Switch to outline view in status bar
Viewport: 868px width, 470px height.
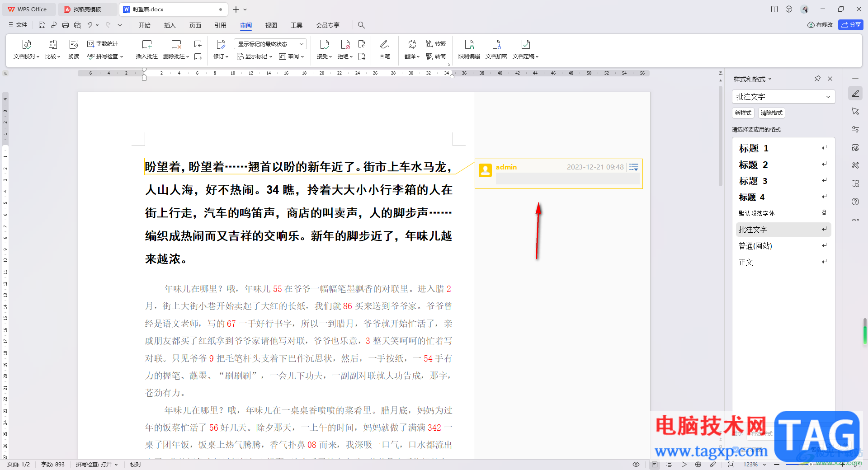669,465
